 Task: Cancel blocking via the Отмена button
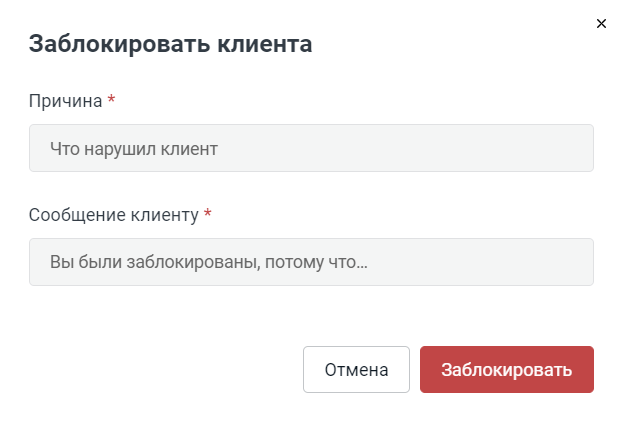point(356,370)
